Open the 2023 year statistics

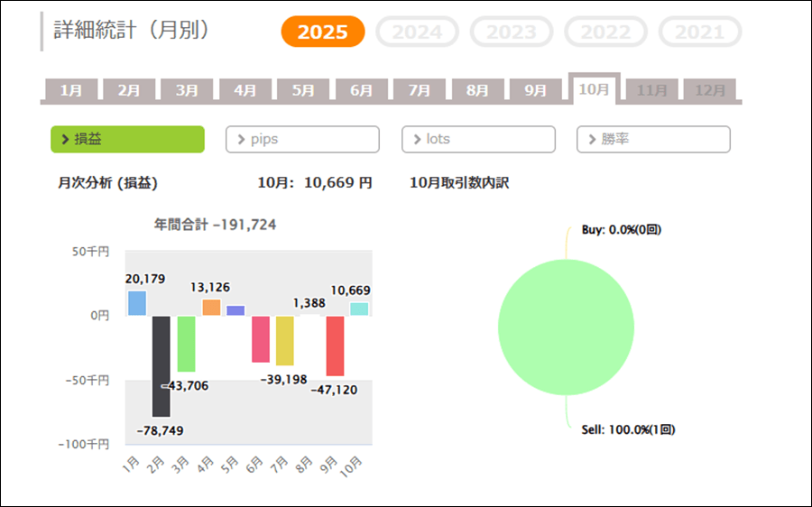point(511,32)
